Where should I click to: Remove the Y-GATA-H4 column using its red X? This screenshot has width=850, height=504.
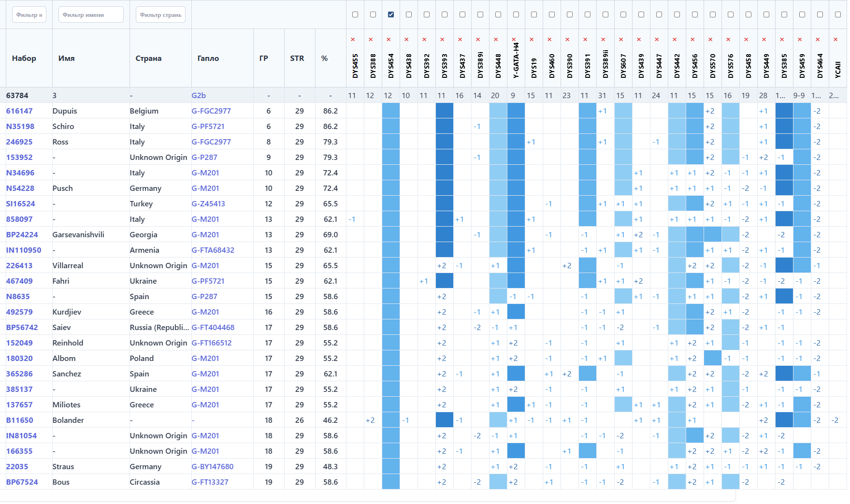point(514,40)
